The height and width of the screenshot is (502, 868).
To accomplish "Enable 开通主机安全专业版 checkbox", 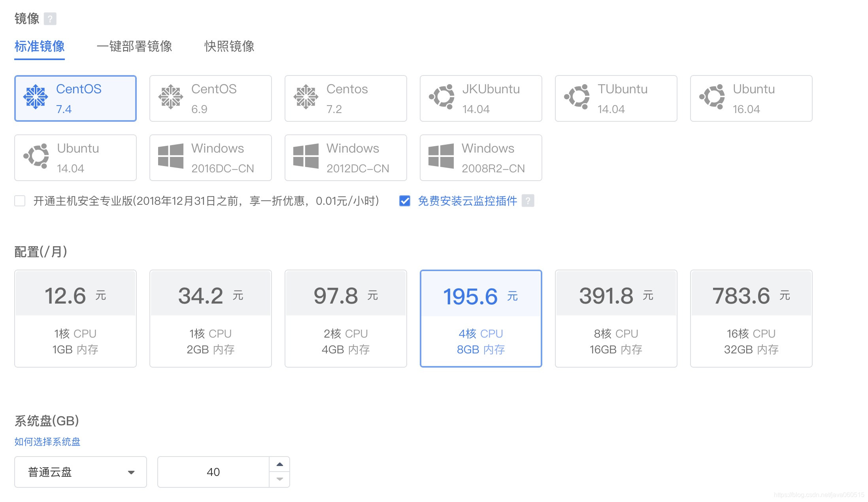I will point(20,201).
